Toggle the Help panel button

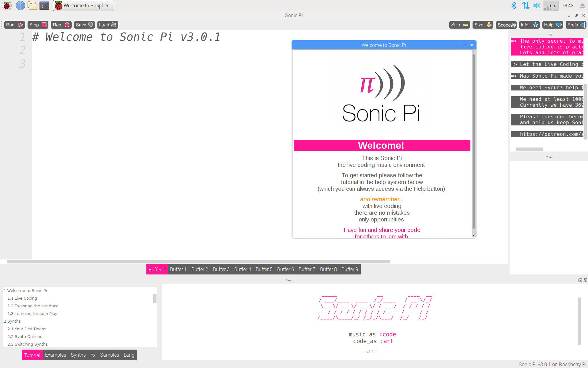point(553,25)
